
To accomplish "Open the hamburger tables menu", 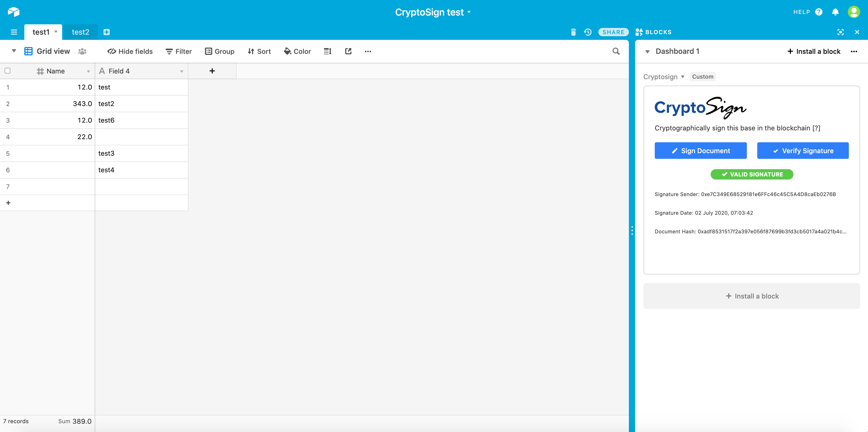I will tap(14, 32).
